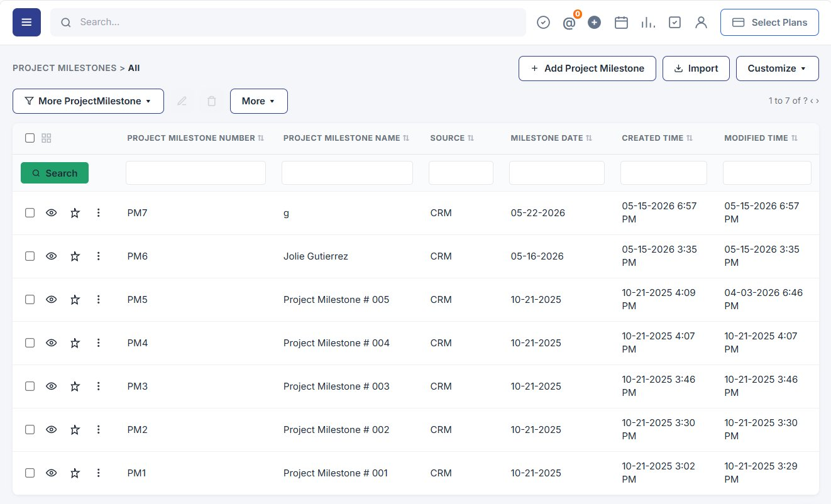Click the pencil edit icon in toolbar

182,101
